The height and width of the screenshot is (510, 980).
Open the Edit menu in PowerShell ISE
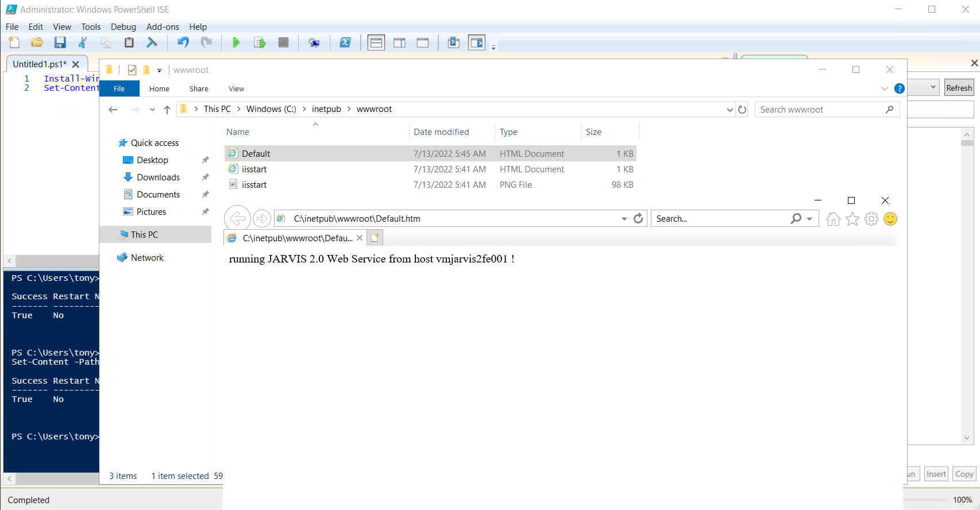pos(36,27)
